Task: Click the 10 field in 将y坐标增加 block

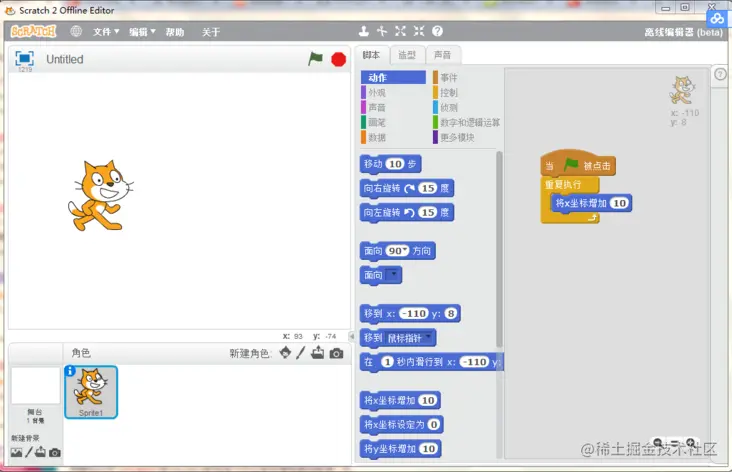Action: pos(429,449)
